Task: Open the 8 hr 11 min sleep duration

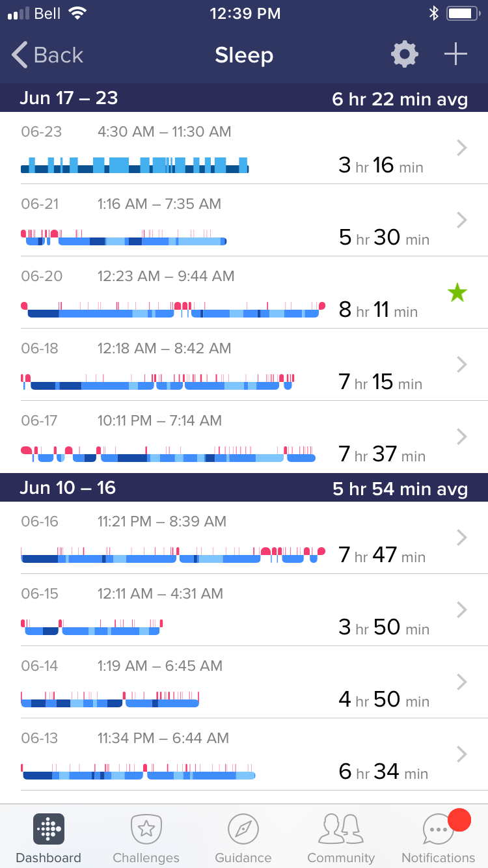Action: [x=378, y=310]
